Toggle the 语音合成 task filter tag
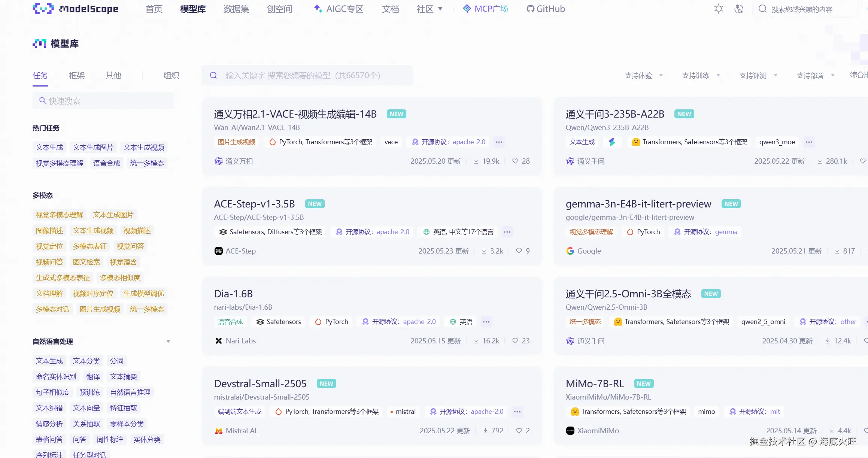 [107, 163]
